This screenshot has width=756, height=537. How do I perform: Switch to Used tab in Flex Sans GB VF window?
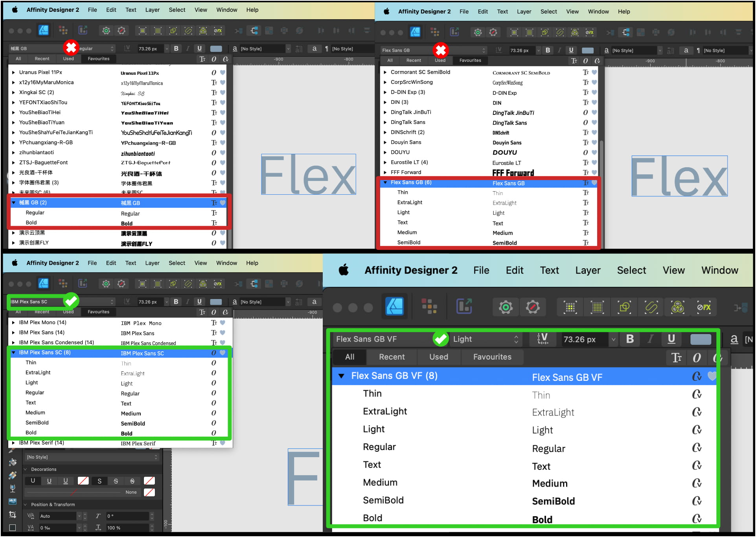[x=438, y=357]
